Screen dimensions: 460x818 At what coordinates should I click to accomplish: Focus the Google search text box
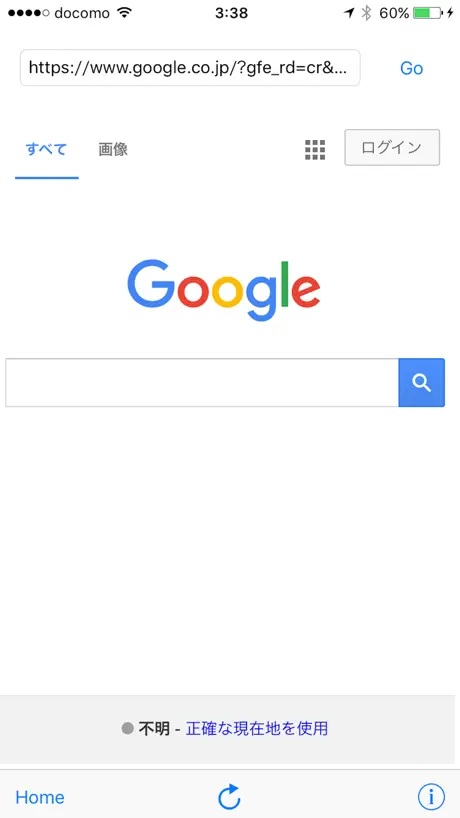(202, 382)
